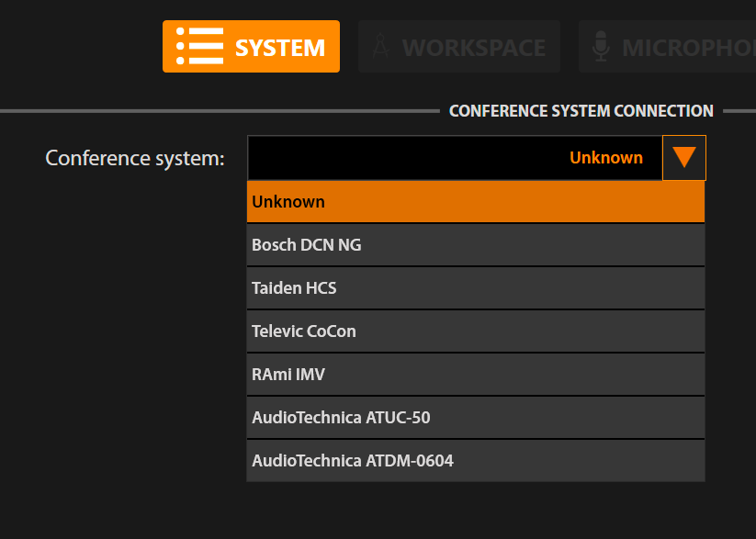The width and height of the screenshot is (756, 539).
Task: Click the microphone icon in top bar
Action: click(601, 47)
